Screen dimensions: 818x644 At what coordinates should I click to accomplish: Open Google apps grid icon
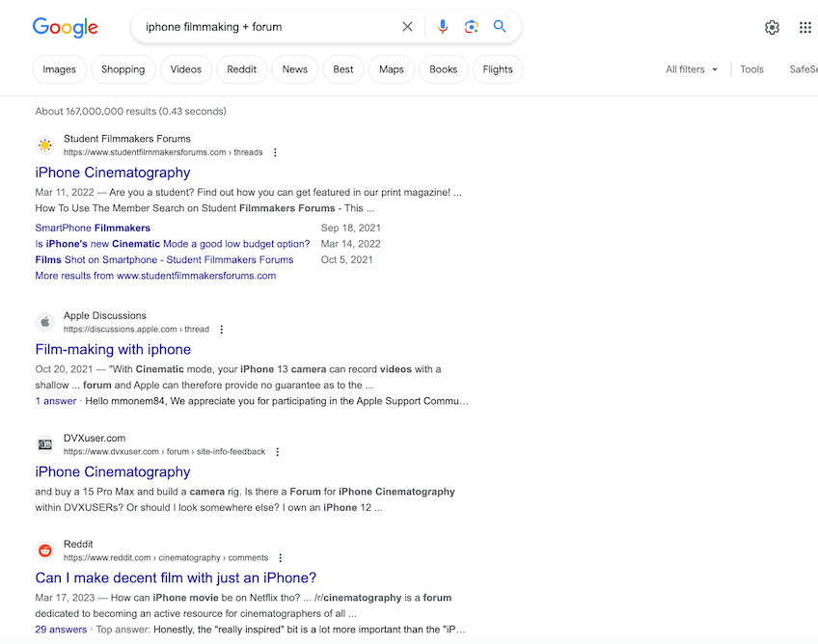click(x=804, y=27)
